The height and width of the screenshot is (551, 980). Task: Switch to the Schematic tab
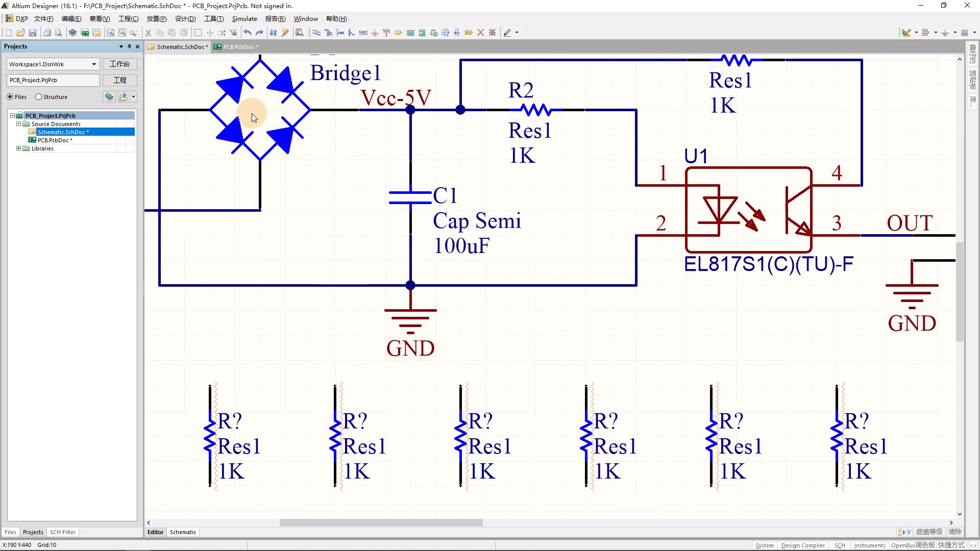click(183, 532)
